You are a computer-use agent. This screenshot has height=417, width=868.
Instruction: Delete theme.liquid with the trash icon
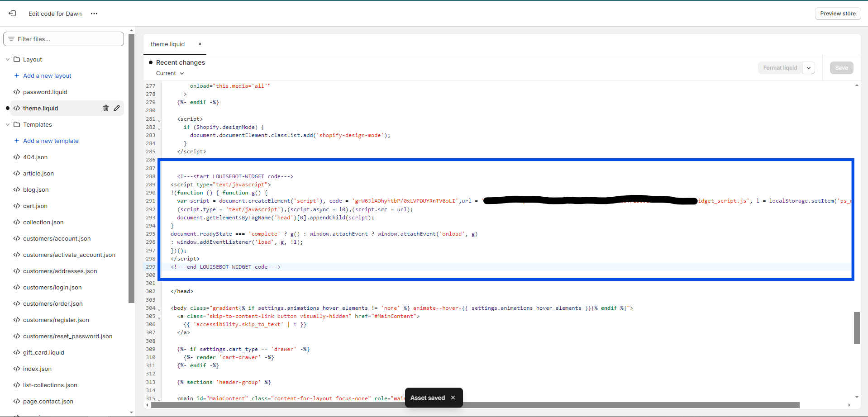[106, 108]
